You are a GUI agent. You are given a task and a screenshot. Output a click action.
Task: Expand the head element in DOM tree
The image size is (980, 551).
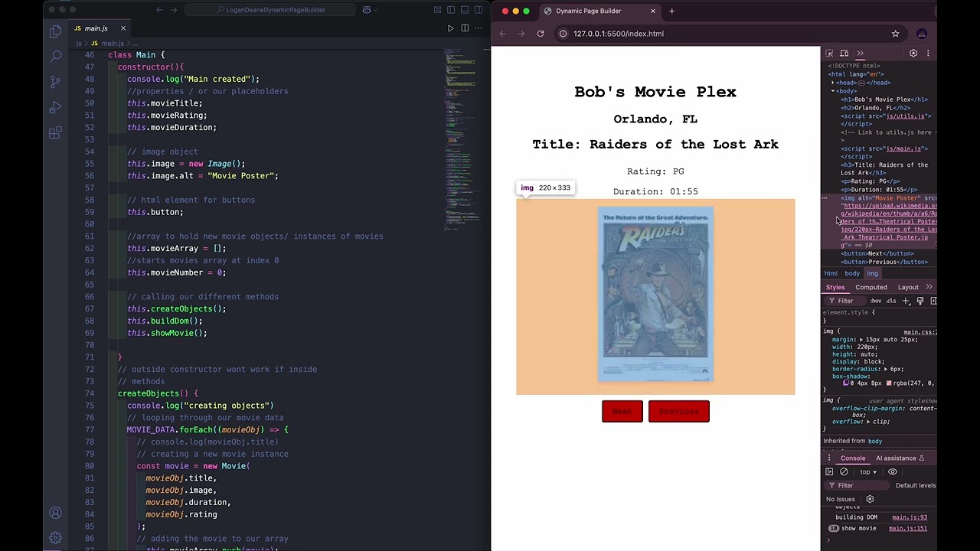pyautogui.click(x=832, y=83)
